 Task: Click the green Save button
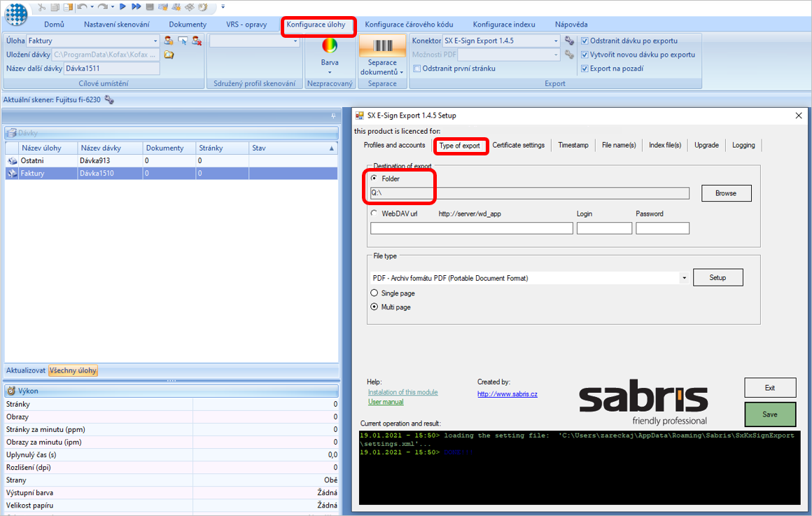tap(770, 414)
